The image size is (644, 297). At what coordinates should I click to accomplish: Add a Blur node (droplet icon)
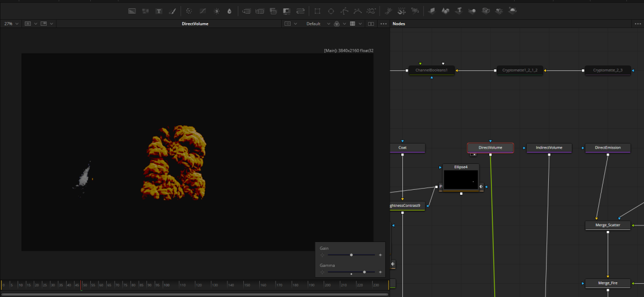coord(230,11)
